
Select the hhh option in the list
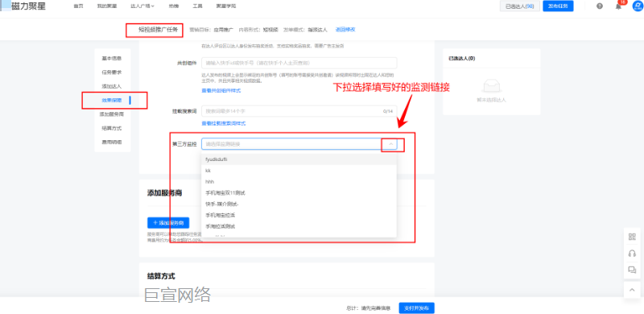299,182
